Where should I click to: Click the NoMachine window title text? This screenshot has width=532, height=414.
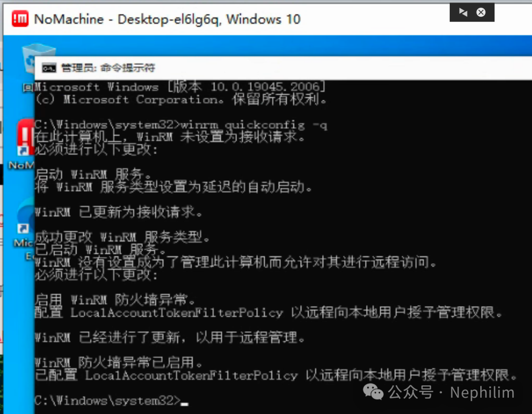[167, 19]
